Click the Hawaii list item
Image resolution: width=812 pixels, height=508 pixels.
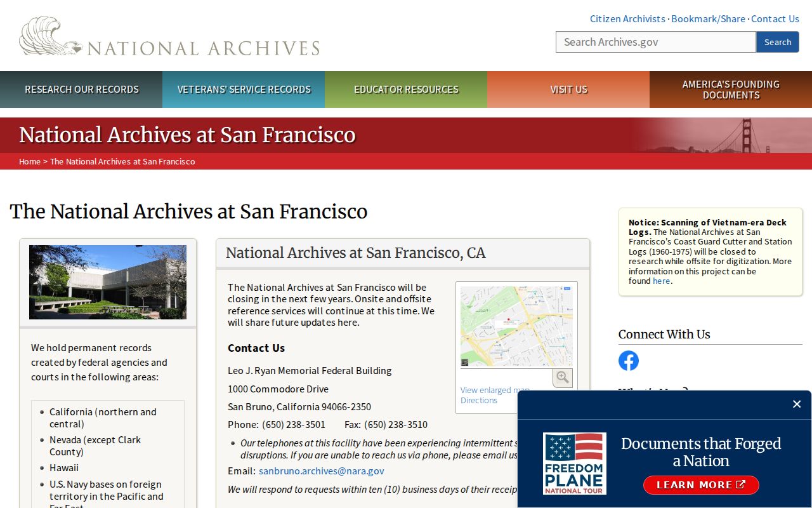[64, 468]
